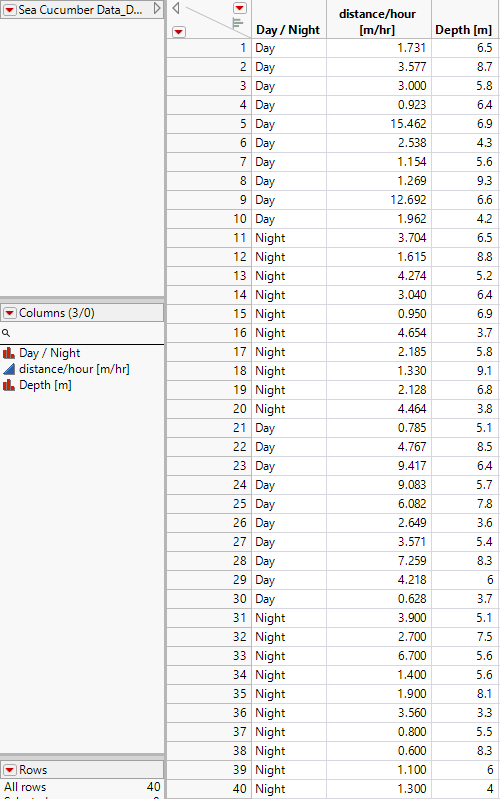500x799 pixels.
Task: Click the distance/hour [m/hr] column header
Action: 378,21
